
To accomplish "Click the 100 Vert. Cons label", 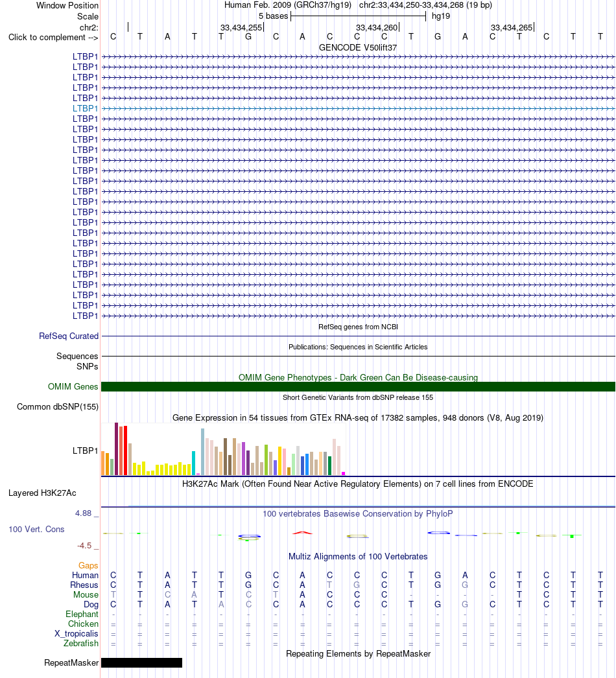I will (37, 530).
